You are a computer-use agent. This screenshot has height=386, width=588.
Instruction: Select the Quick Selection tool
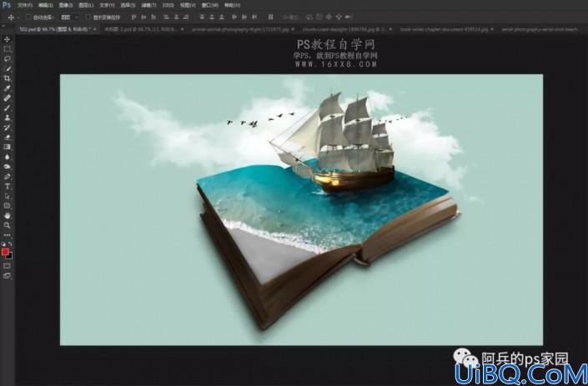point(7,68)
